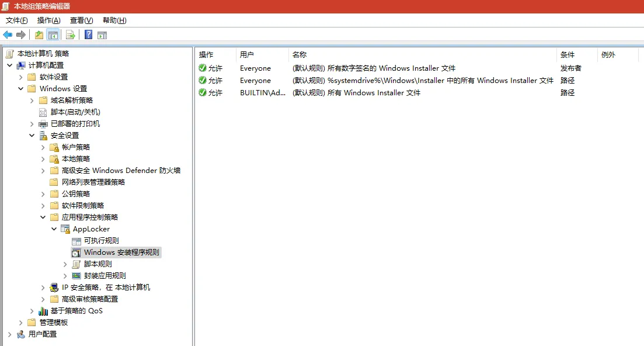Click green allow checkmark on %systemdrive% rule
Screen dimensions: 644x346
click(203, 80)
